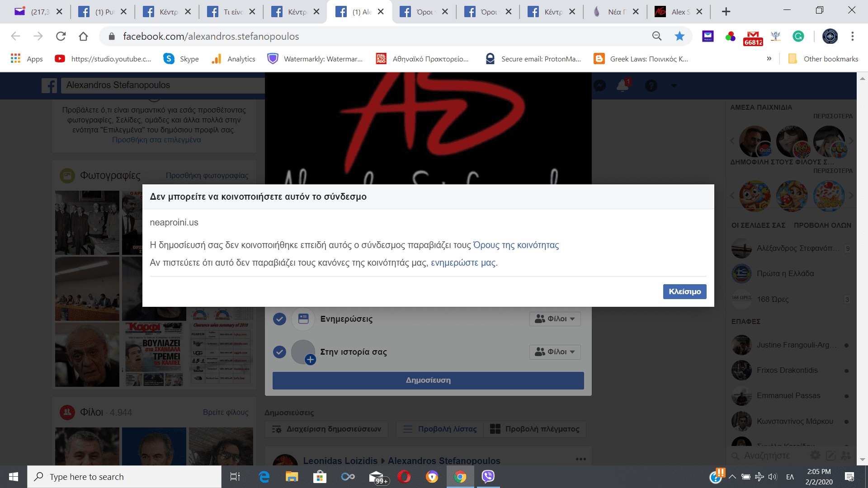Open Apps bookmarks shortcut
Image resolution: width=868 pixels, height=488 pixels.
point(27,59)
